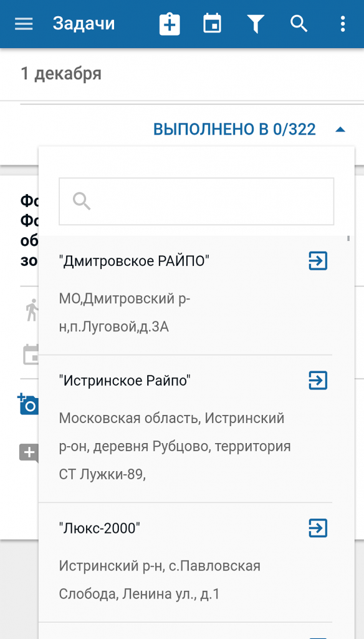
Task: Tap magnifier icon inside the search box
Action: coord(82,201)
